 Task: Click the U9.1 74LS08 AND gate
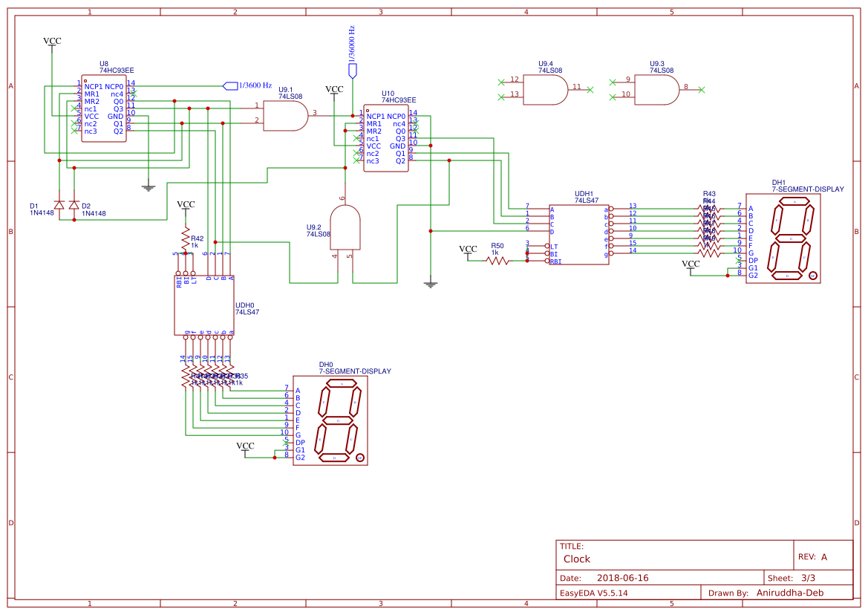[x=286, y=115]
